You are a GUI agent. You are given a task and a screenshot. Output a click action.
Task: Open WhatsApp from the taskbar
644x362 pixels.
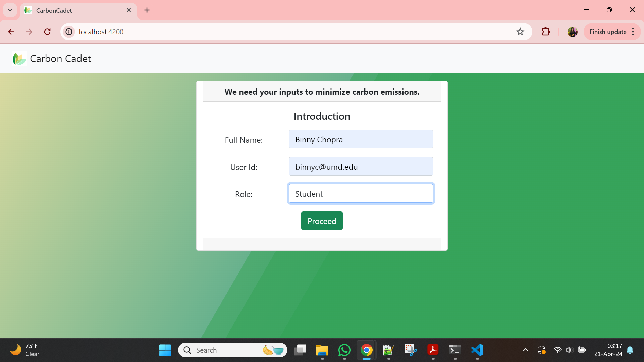344,350
